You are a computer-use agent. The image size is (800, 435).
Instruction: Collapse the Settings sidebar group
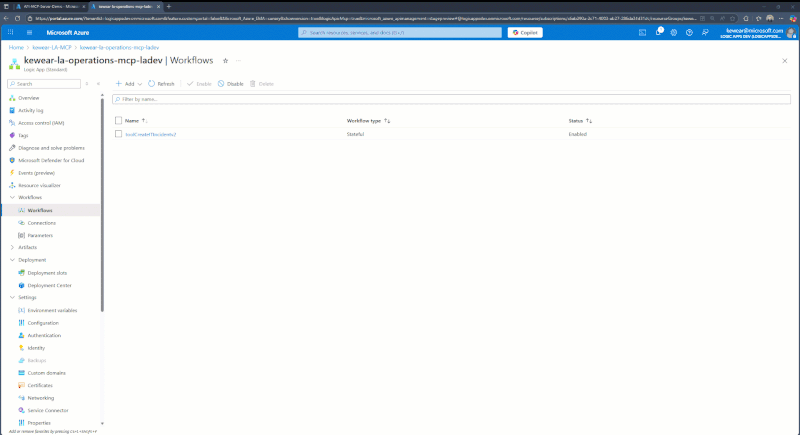click(x=12, y=297)
